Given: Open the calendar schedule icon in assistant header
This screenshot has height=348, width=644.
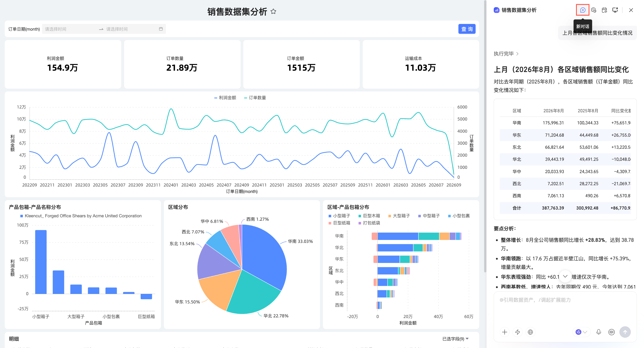Looking at the screenshot, I should tap(604, 10).
